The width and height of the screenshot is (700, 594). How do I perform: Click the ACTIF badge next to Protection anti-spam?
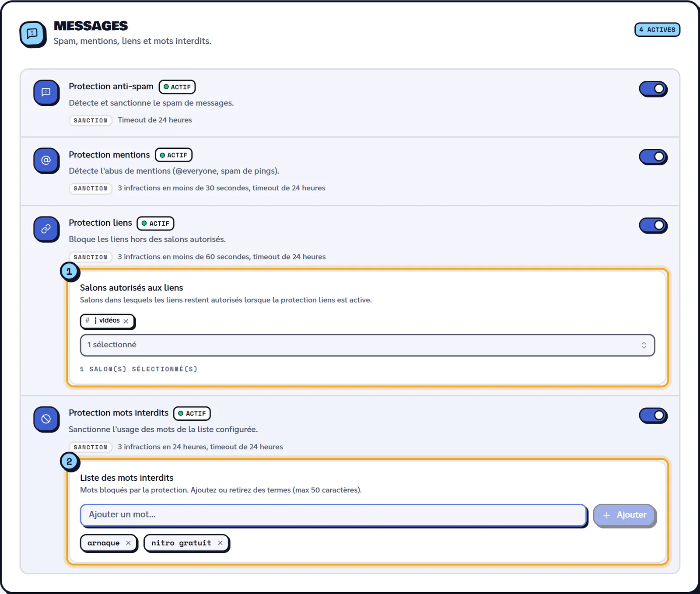pyautogui.click(x=177, y=87)
